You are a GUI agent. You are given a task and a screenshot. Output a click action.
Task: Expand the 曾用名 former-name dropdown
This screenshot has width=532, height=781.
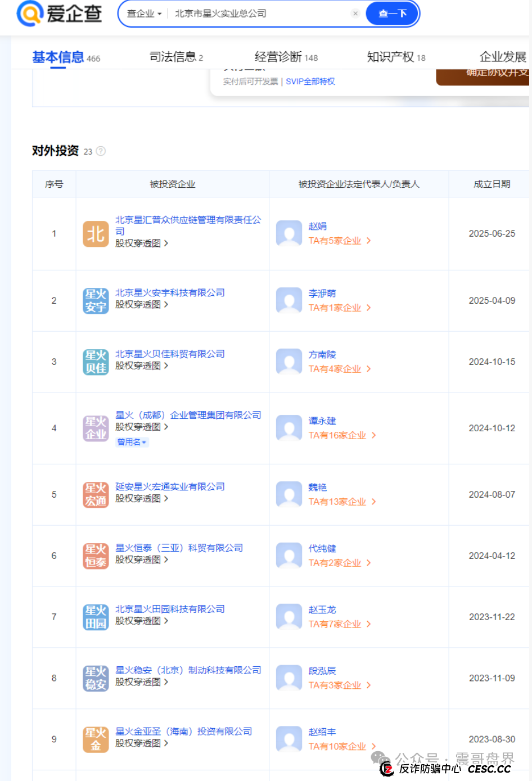pyautogui.click(x=132, y=443)
